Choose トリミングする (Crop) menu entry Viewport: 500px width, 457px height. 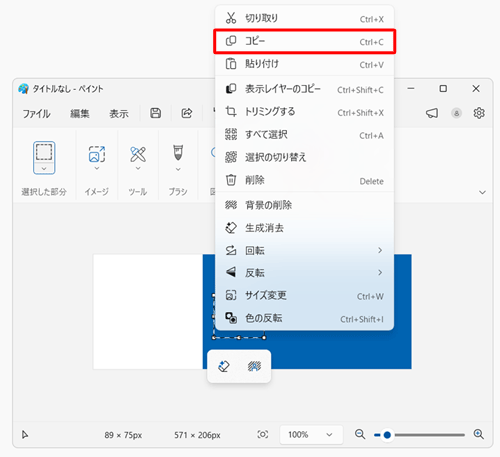pos(304,112)
